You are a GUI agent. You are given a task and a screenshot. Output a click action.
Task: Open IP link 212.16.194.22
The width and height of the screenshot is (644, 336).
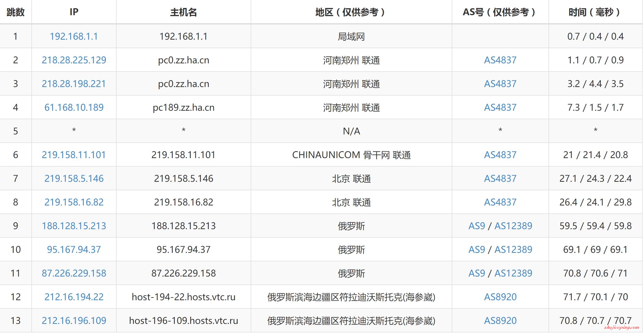point(74,297)
